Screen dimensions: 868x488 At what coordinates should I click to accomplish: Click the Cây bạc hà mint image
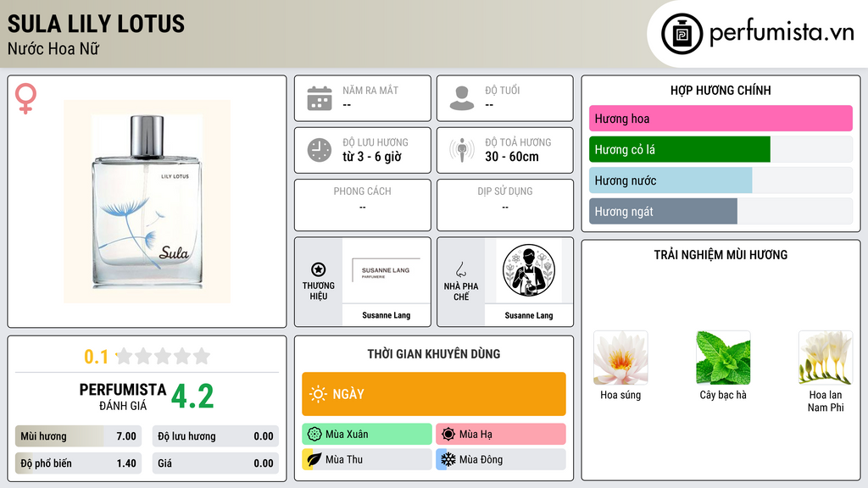[723, 358]
